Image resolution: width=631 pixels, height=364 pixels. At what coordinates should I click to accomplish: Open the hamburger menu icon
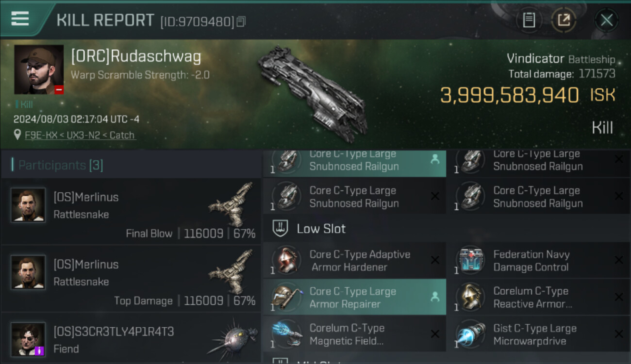[x=19, y=18]
